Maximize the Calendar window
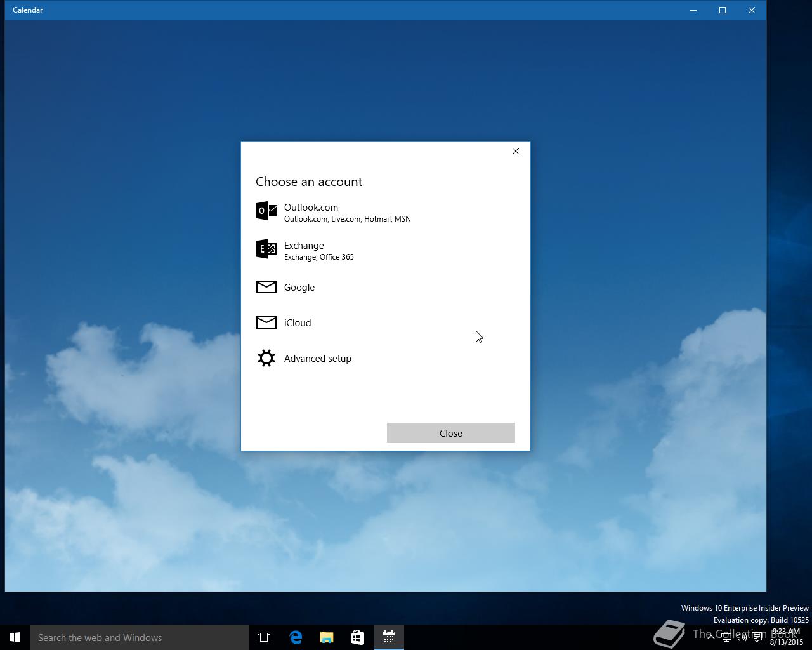Viewport: 812px width, 650px height. pyautogui.click(x=723, y=10)
